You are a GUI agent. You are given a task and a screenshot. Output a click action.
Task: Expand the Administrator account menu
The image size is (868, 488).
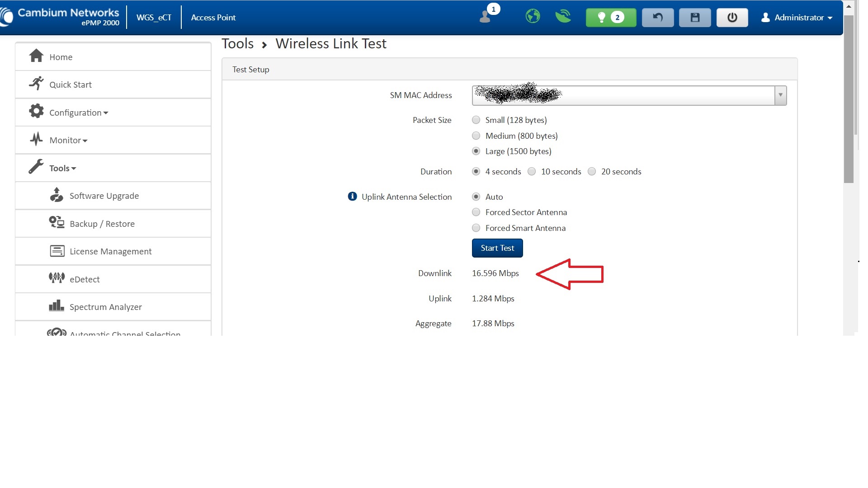coord(798,18)
